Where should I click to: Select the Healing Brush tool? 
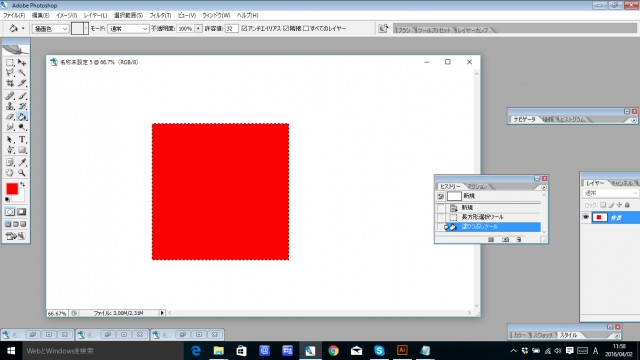(10, 96)
